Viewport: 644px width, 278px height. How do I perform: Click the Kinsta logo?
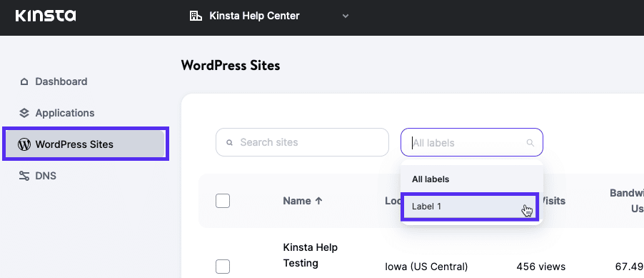click(x=46, y=16)
